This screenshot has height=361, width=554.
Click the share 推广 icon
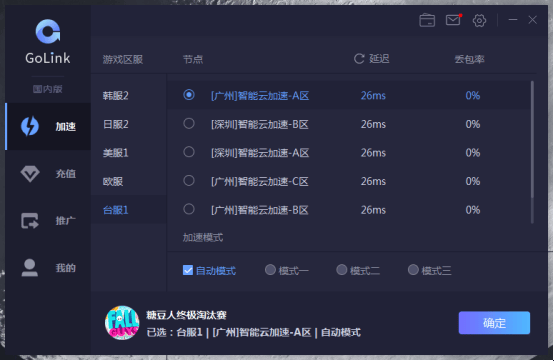click(x=30, y=221)
